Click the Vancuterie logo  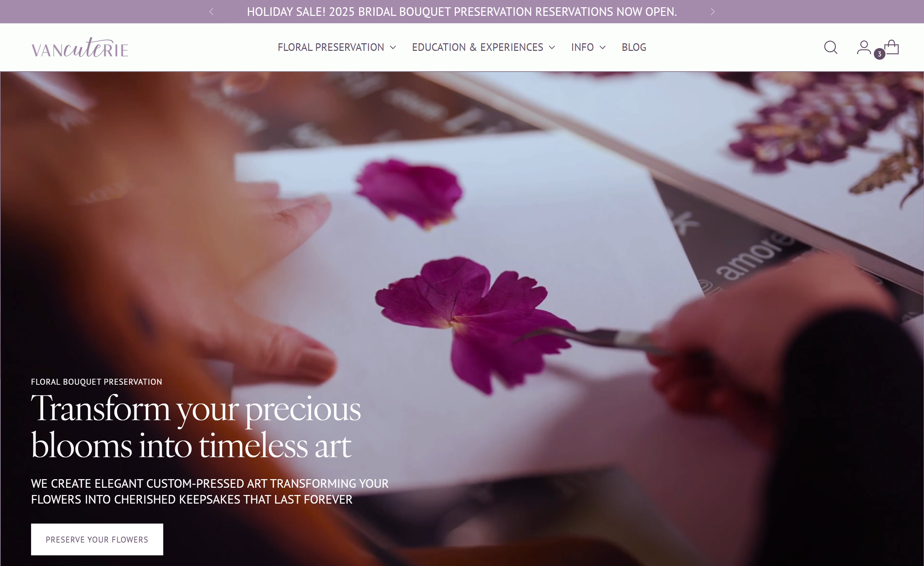pos(80,47)
